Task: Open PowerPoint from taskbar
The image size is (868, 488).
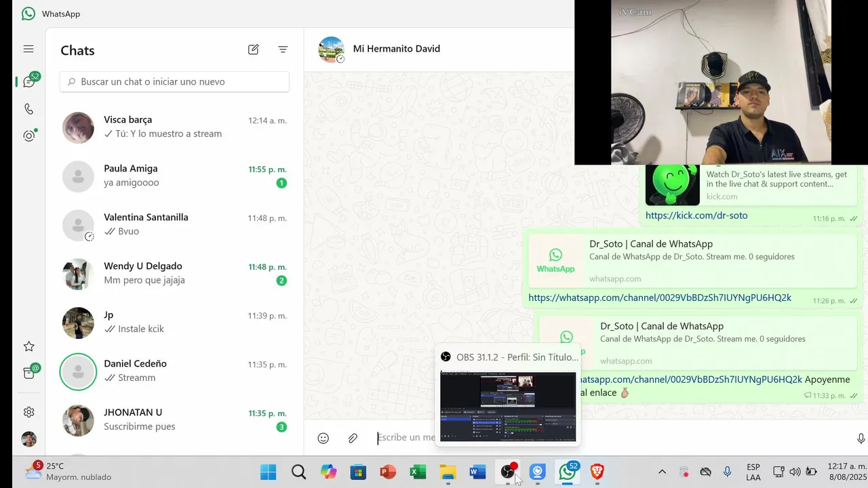Action: click(388, 472)
